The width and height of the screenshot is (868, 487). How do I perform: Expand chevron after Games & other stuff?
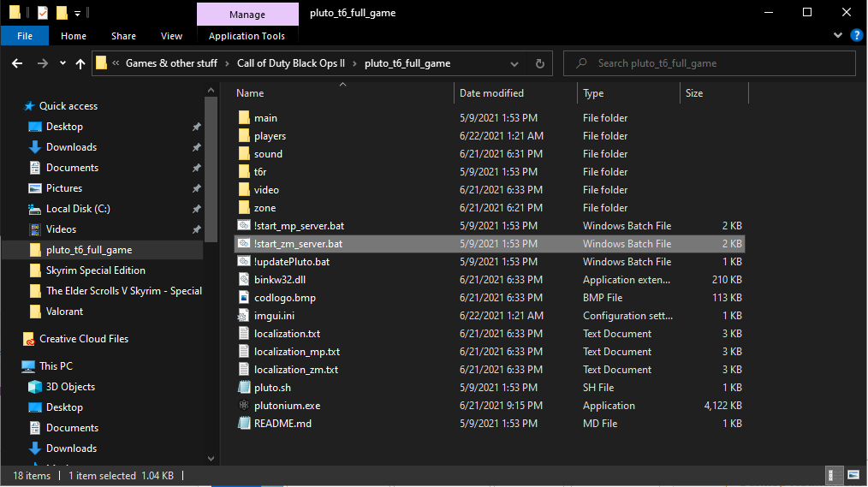point(227,63)
